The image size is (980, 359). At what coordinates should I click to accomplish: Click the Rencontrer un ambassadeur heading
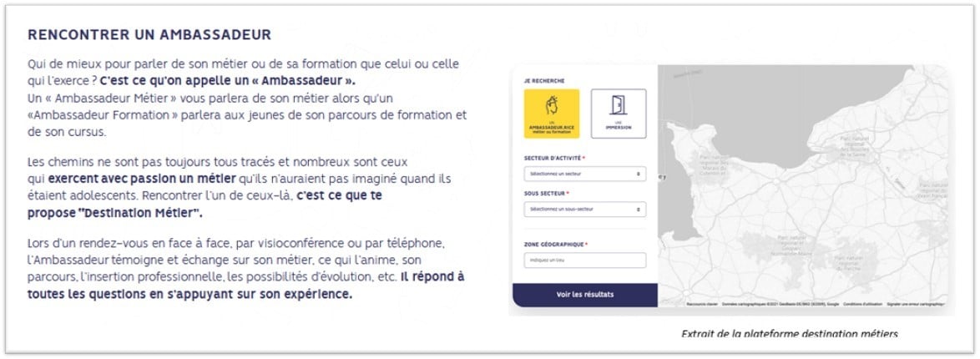(149, 35)
